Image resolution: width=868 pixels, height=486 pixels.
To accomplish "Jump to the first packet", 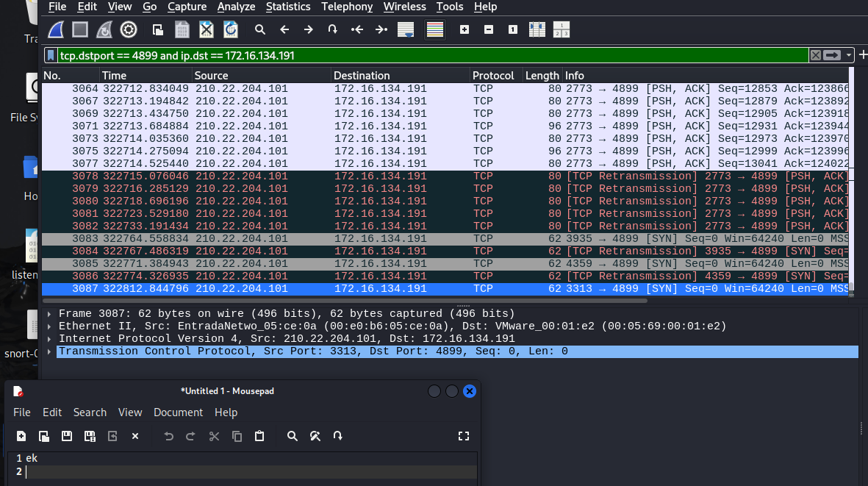I will click(357, 30).
